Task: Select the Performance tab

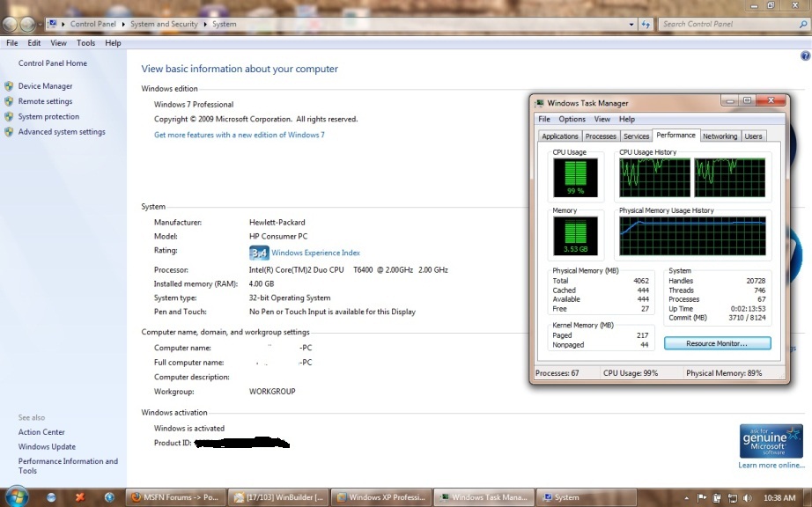Action: pyautogui.click(x=675, y=135)
